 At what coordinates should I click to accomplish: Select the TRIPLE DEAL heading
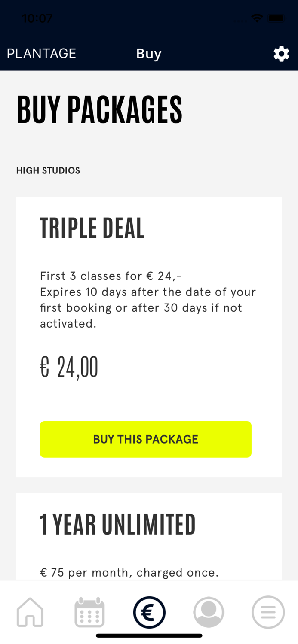(x=92, y=228)
